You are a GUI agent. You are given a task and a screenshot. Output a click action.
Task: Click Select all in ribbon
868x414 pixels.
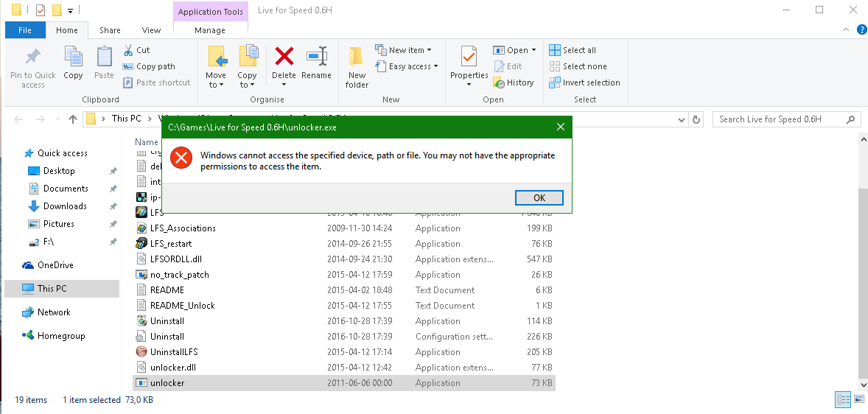[x=573, y=50]
